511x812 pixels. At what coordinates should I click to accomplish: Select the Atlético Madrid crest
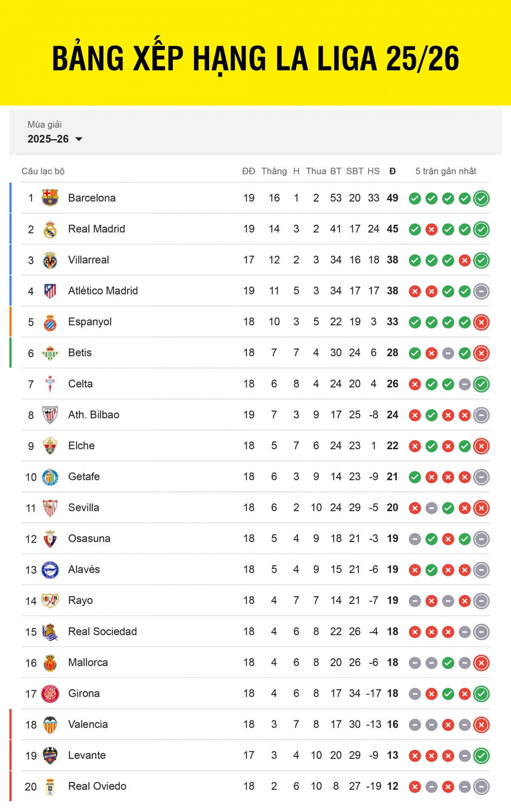(x=50, y=290)
